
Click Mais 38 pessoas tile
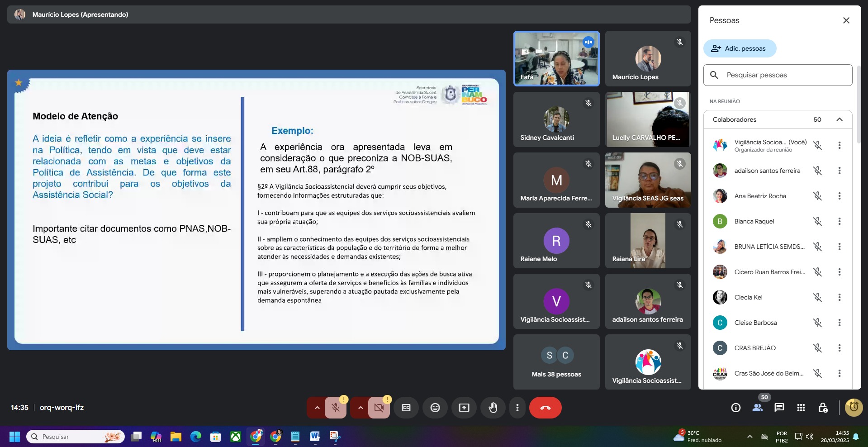coord(556,362)
